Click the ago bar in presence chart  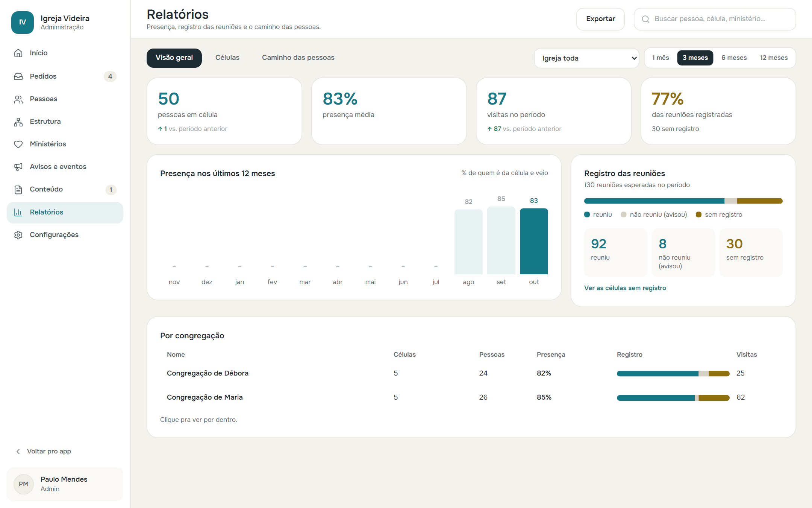[468, 242]
